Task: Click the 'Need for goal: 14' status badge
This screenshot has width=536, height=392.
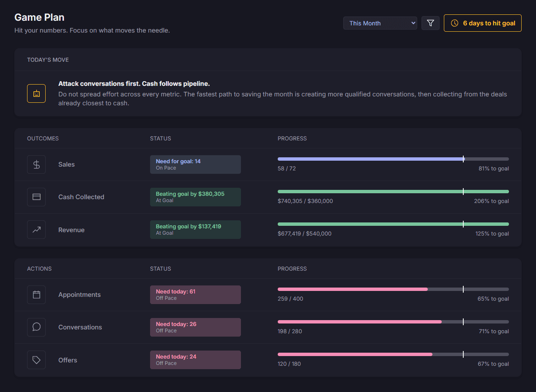Action: 195,164
